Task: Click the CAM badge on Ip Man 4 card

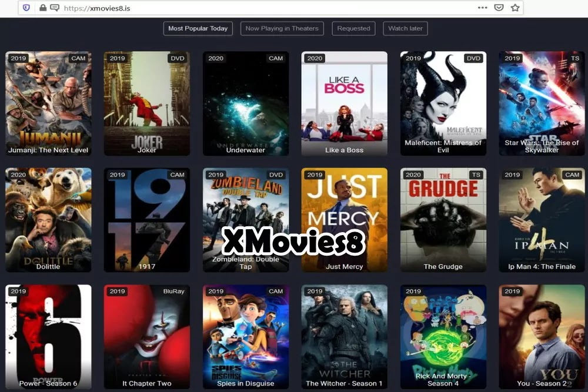Action: pyautogui.click(x=572, y=175)
